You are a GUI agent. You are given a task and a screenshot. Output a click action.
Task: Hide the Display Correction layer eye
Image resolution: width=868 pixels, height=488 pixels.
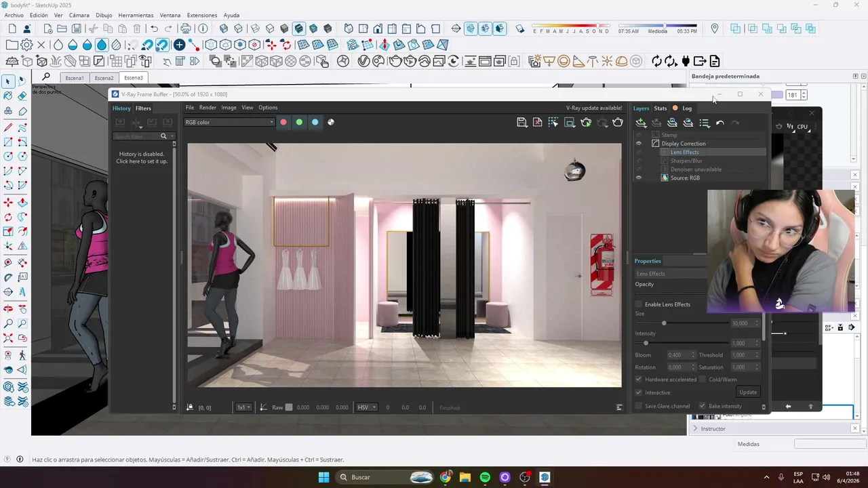(x=638, y=144)
